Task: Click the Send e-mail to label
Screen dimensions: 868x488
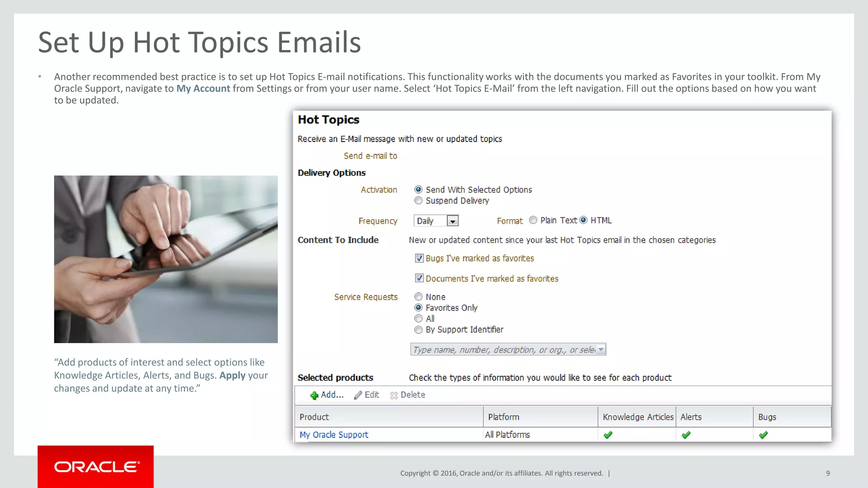Action: pyautogui.click(x=370, y=156)
